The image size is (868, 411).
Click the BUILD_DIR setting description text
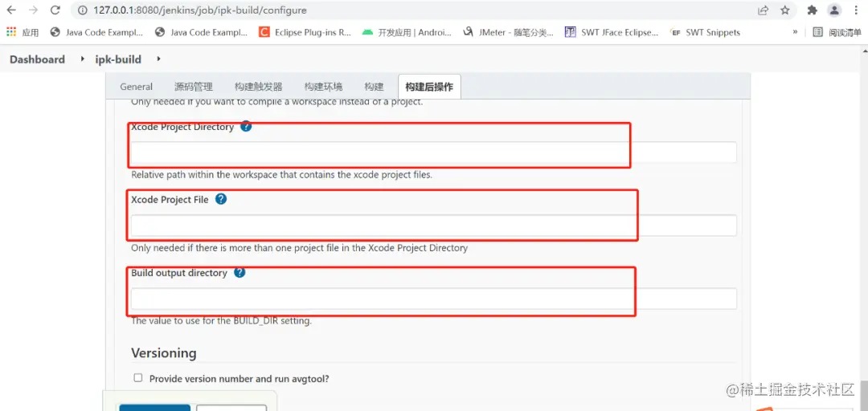pyautogui.click(x=222, y=320)
